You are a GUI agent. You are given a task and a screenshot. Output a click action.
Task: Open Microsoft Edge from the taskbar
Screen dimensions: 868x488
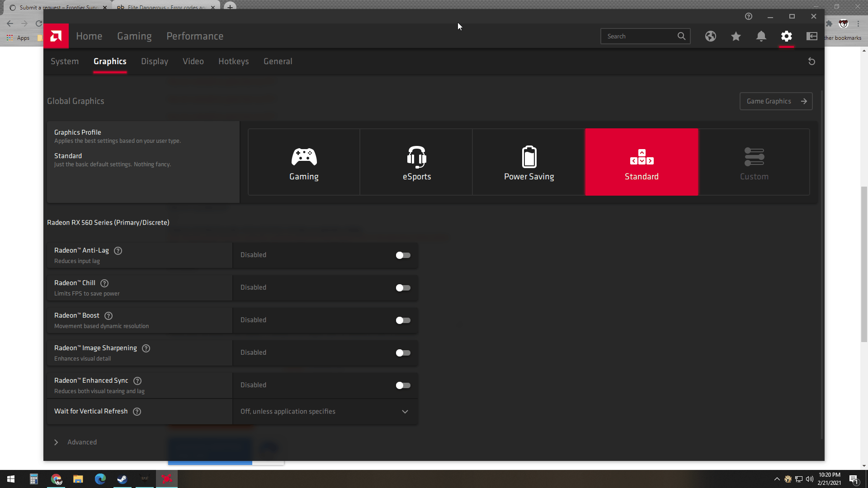pyautogui.click(x=100, y=479)
